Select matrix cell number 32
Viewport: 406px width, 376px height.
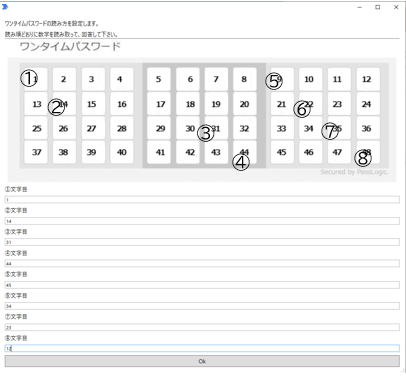pyautogui.click(x=245, y=128)
